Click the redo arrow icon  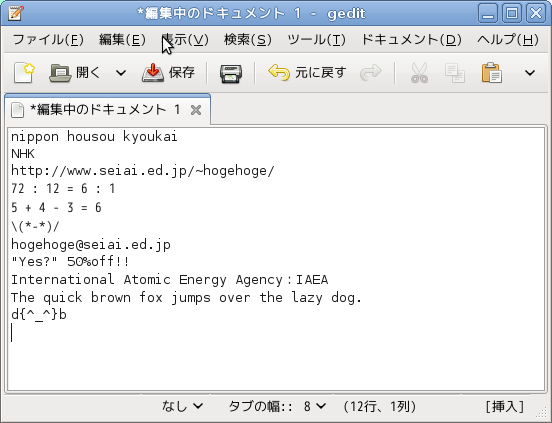[x=371, y=72]
